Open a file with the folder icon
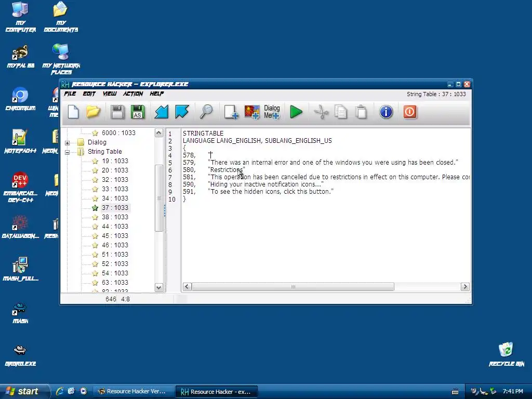The image size is (532, 399). tap(93, 112)
